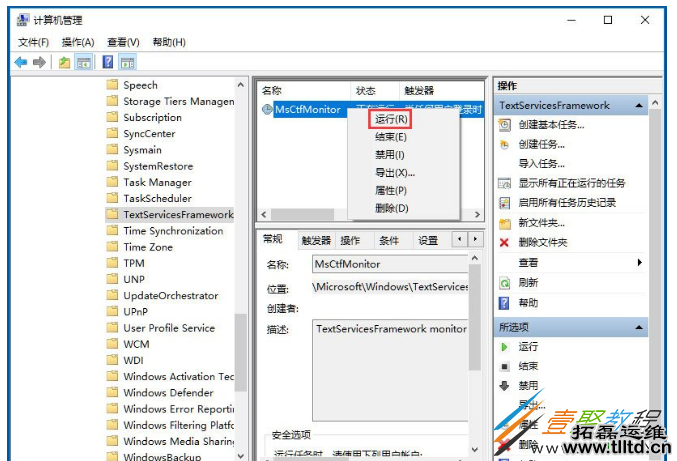Click the 名称 column header

click(304, 91)
